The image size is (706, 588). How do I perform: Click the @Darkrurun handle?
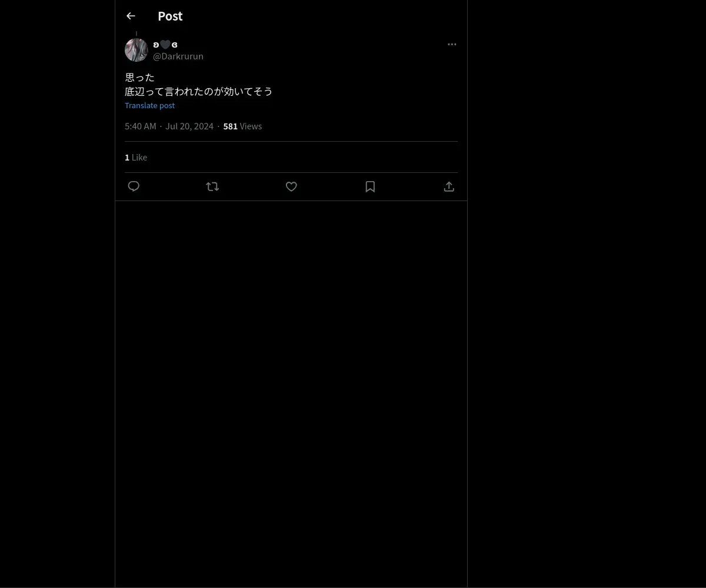[x=178, y=56]
